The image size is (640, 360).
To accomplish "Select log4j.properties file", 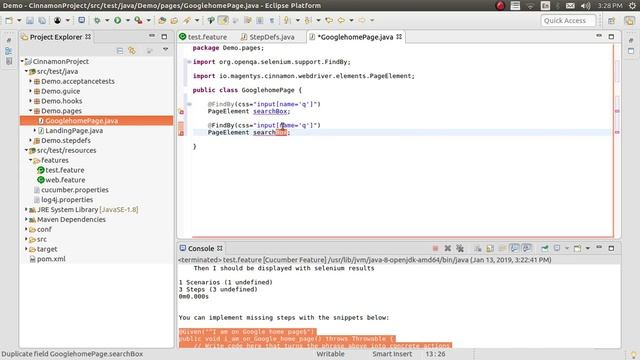I will [x=67, y=200].
